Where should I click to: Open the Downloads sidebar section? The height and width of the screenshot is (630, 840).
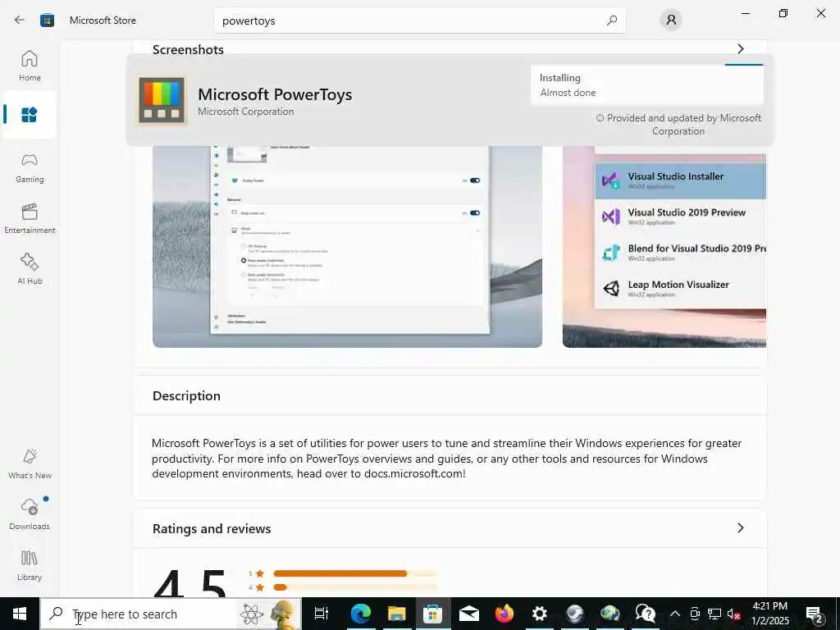[x=30, y=514]
